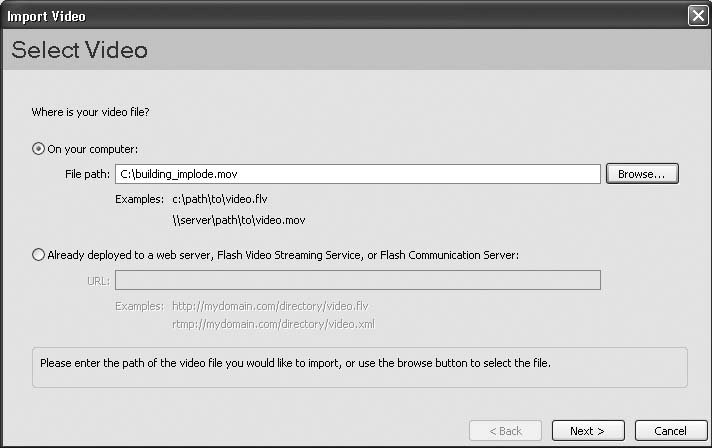The height and width of the screenshot is (448, 712).
Task: Click the "Select Video" heading
Action: 80,50
